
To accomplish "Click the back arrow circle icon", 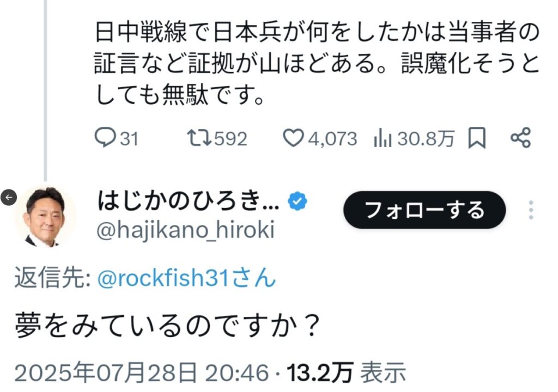I will pos(9,197).
